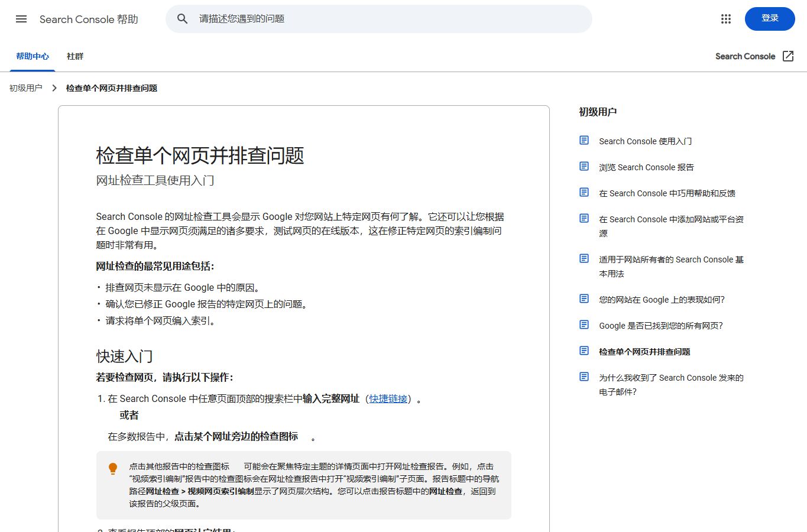Viewport: 807px width, 532px height.
Task: Click article icon beside 浏览 Search Console 报告
Action: 584,166
